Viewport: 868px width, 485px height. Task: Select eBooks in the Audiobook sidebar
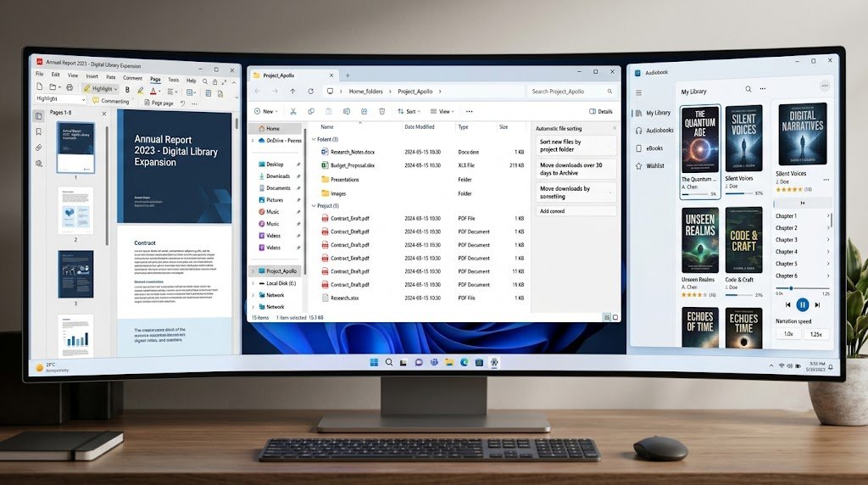[x=649, y=148]
